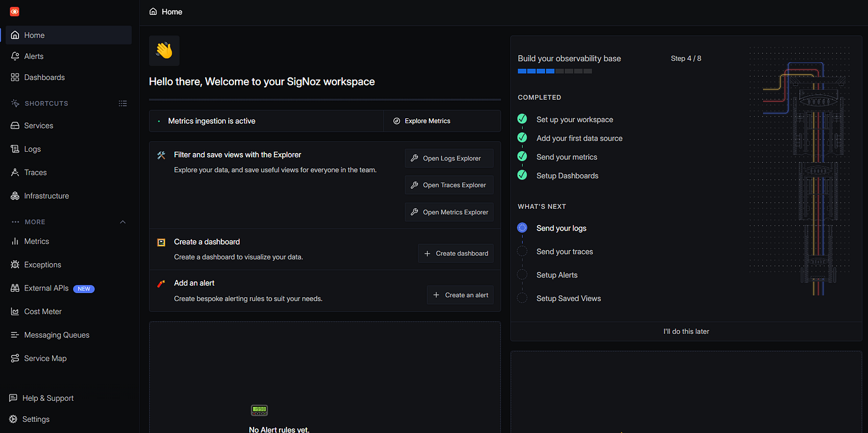Image resolution: width=868 pixels, height=433 pixels.
Task: Click the SigNoz logo icon
Action: pos(14,12)
